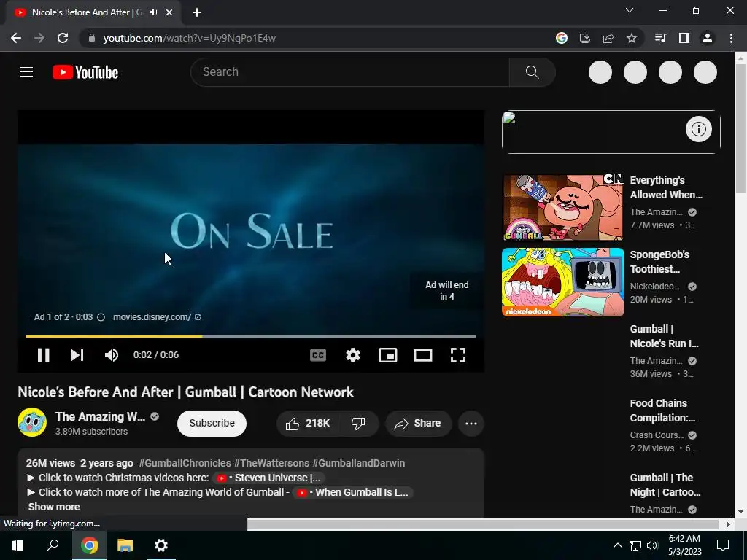Open the player settings gear
Screen dimensions: 747x560
pos(353,355)
